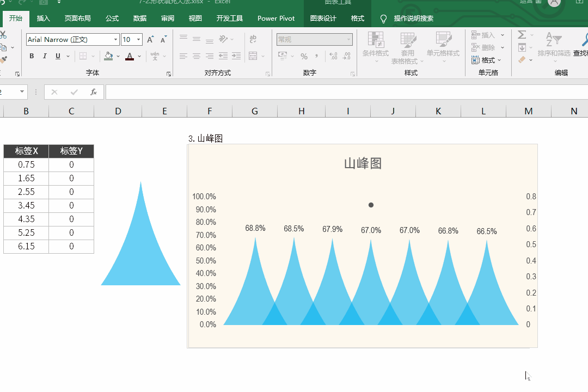Click the decrease font size icon
The image size is (588, 392).
tap(163, 40)
